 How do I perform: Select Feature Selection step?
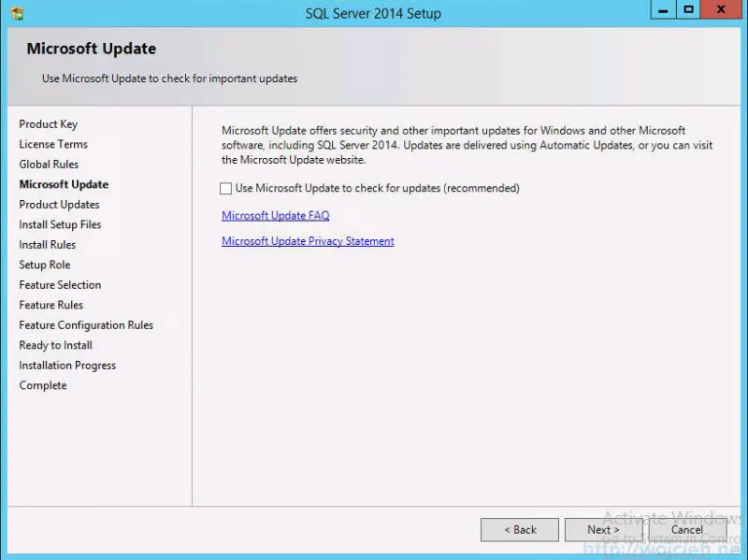[60, 284]
